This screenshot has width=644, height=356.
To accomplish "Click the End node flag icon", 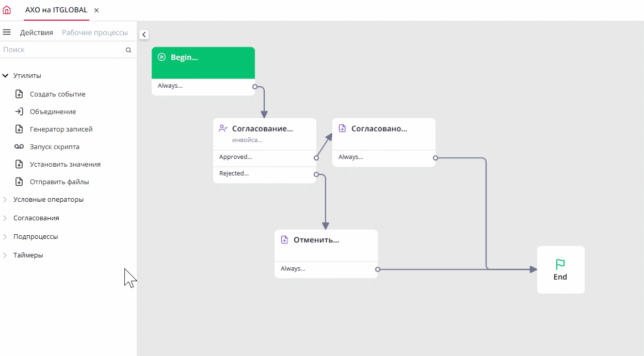I will click(560, 265).
